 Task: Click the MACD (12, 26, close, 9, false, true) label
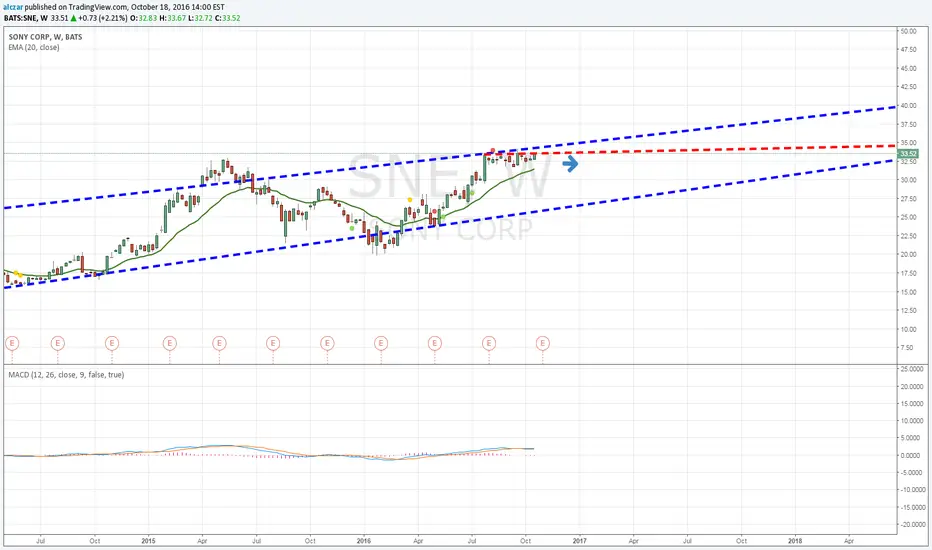pyautogui.click(x=66, y=375)
